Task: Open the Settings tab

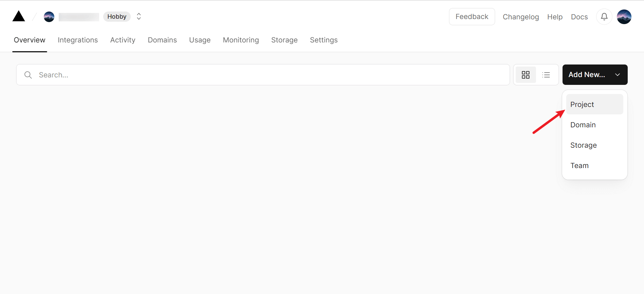Action: (x=324, y=40)
